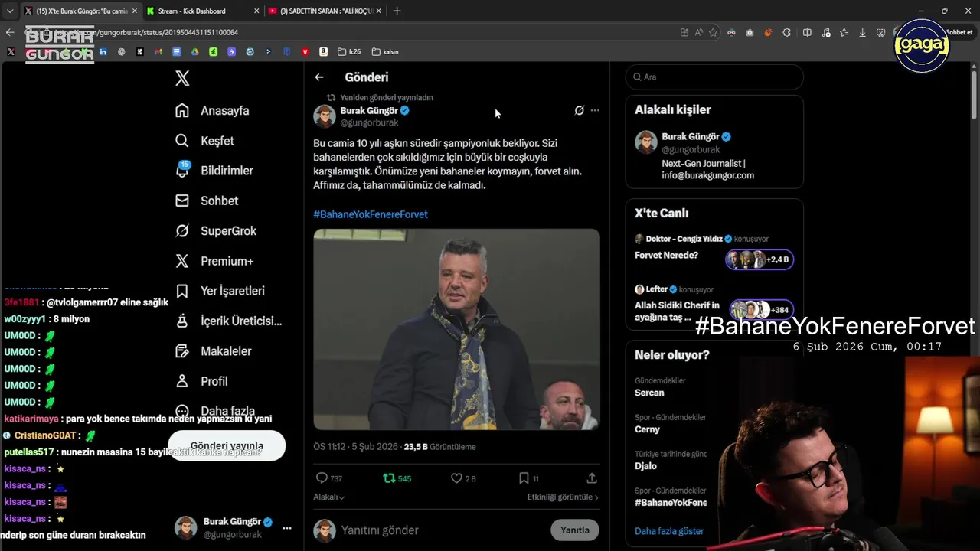980x551 pixels.
Task: Click the X logo in the sidebar
Action: [x=182, y=78]
